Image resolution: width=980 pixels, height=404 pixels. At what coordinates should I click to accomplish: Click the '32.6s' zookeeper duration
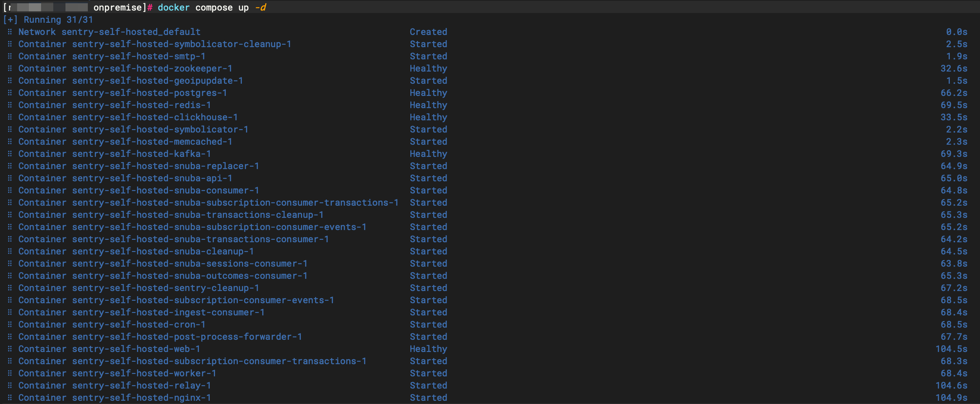954,68
